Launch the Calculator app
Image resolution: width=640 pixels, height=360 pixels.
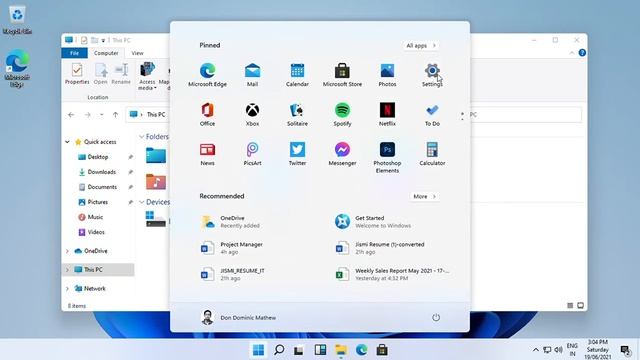point(432,154)
